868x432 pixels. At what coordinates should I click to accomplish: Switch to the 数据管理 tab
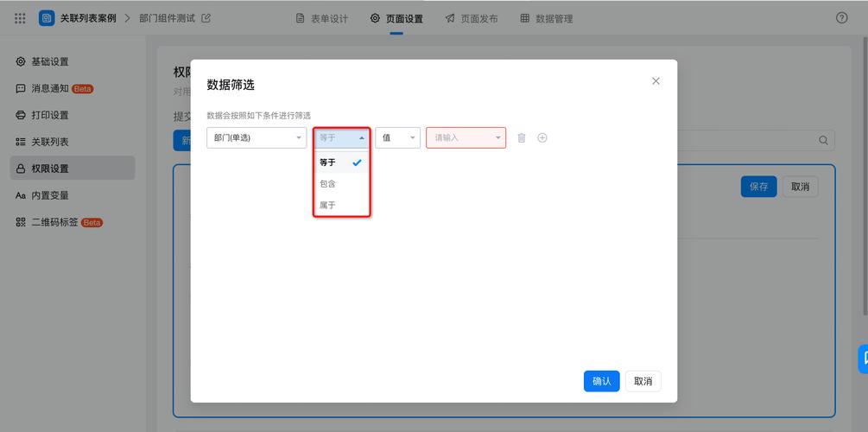click(547, 18)
